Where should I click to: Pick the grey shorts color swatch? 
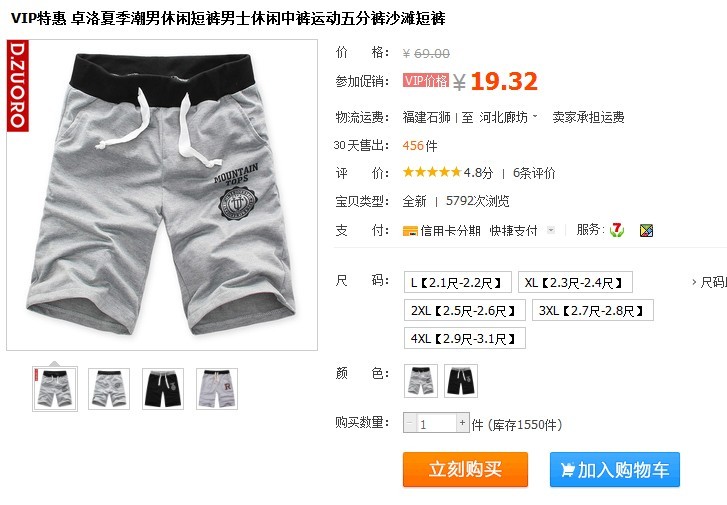pyautogui.click(x=421, y=381)
